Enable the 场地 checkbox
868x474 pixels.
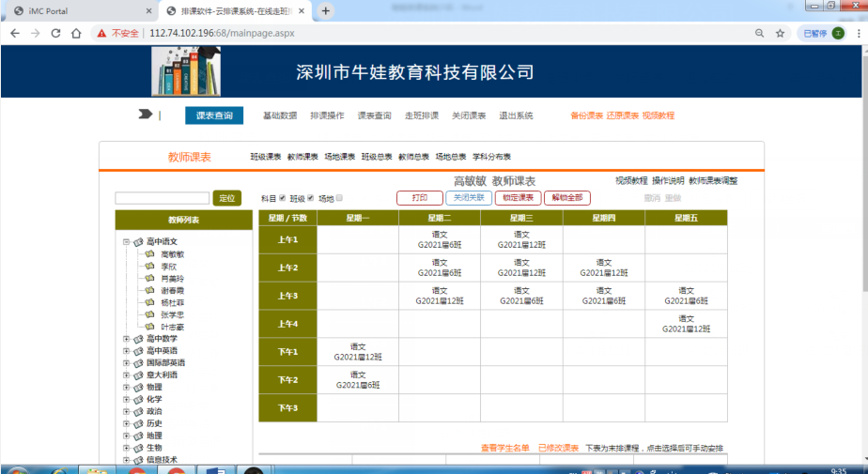click(x=339, y=197)
